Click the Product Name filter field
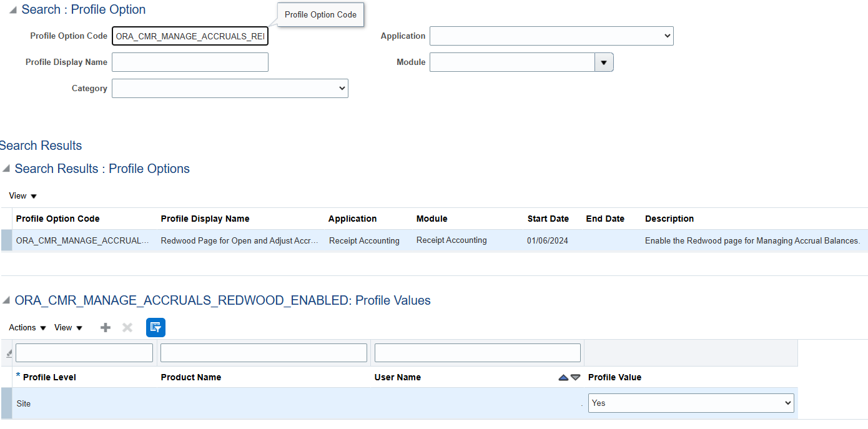 [264, 353]
